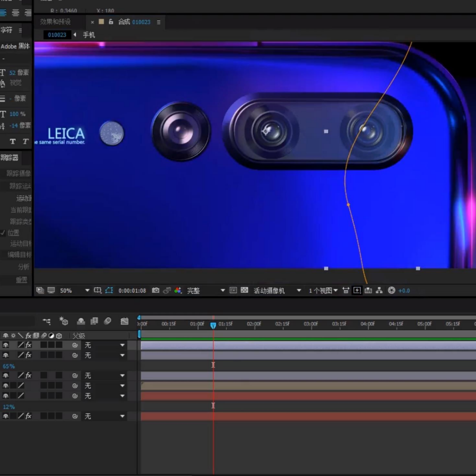Screen dimensions: 476x476
Task: Click the 010023 breadcrumb in viewer
Action: pos(57,34)
